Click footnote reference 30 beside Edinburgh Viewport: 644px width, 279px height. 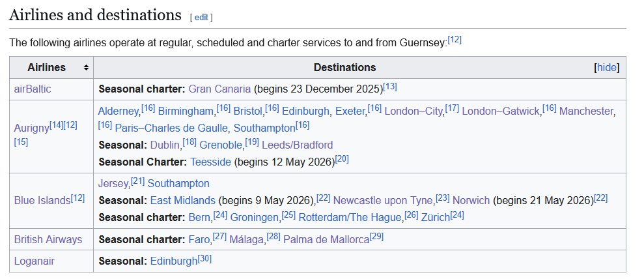(205, 259)
